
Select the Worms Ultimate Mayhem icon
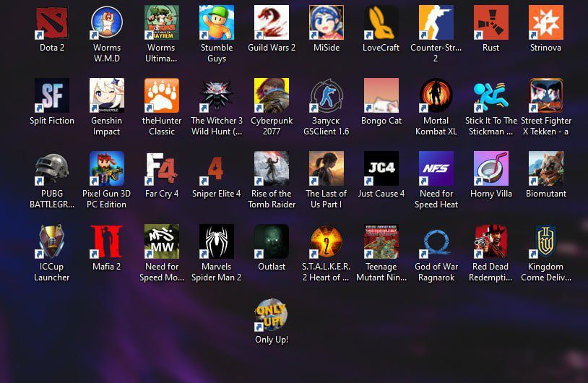[162, 22]
